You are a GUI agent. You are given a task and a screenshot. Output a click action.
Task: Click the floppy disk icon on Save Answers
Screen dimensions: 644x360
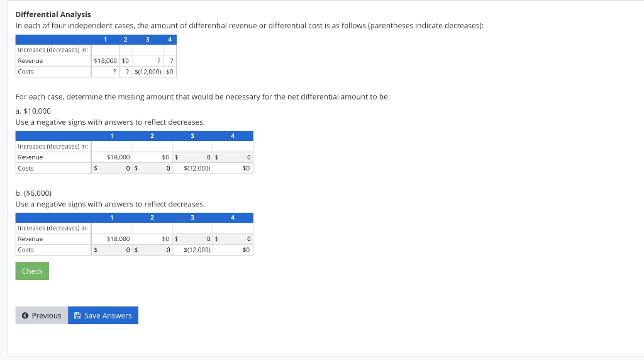point(77,315)
